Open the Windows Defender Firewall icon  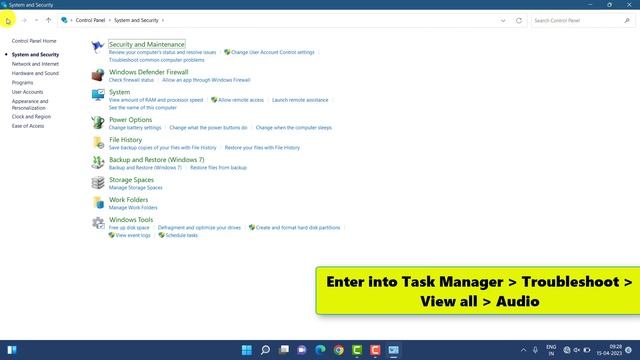(98, 75)
